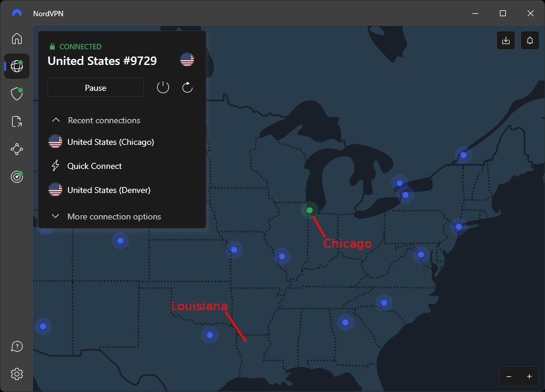Open Dark Web Monitor target icon
Screen dimensions: 545x392
[x=17, y=177]
